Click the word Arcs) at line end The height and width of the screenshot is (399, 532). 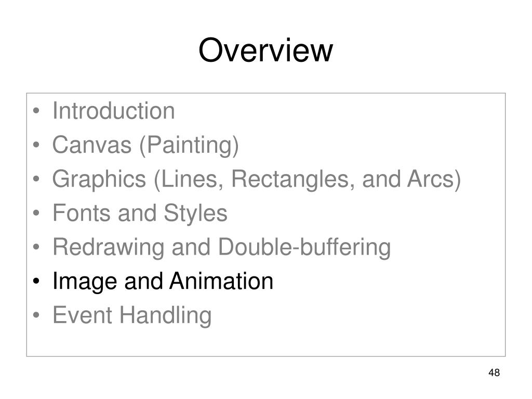pyautogui.click(x=434, y=179)
